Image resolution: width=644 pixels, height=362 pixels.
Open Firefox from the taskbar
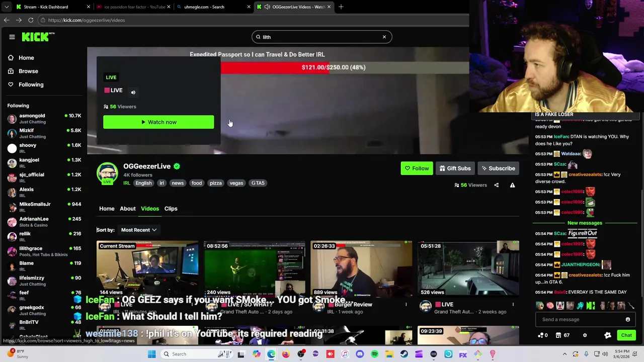(286, 354)
